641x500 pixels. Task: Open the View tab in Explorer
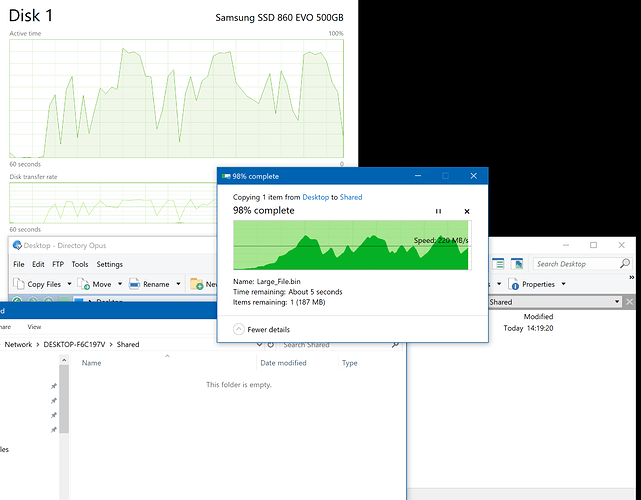click(34, 327)
